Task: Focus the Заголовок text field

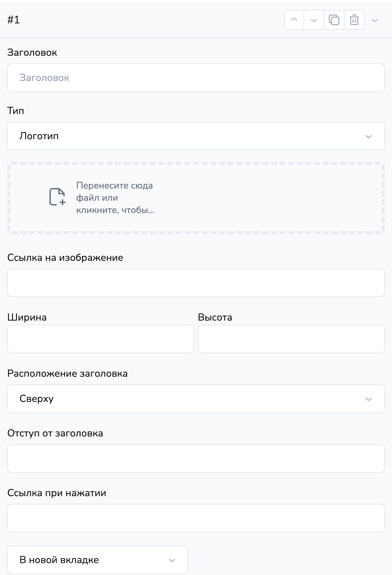Action: (x=196, y=78)
